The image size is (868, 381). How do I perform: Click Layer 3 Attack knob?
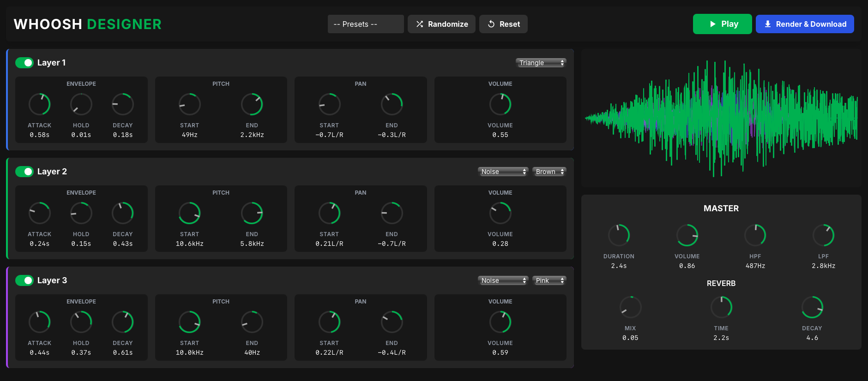(x=40, y=322)
